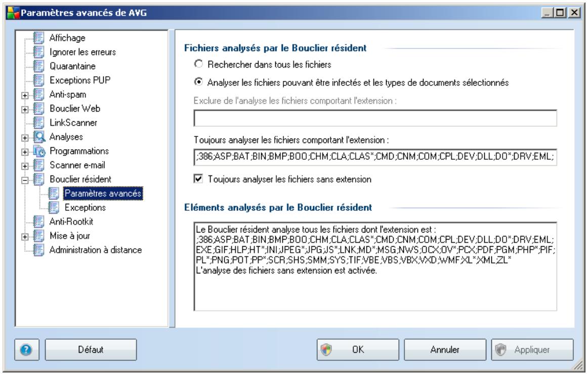This screenshot has height=374, width=588.
Task: Select Analyses label in the tree
Action: pyautogui.click(x=66, y=136)
